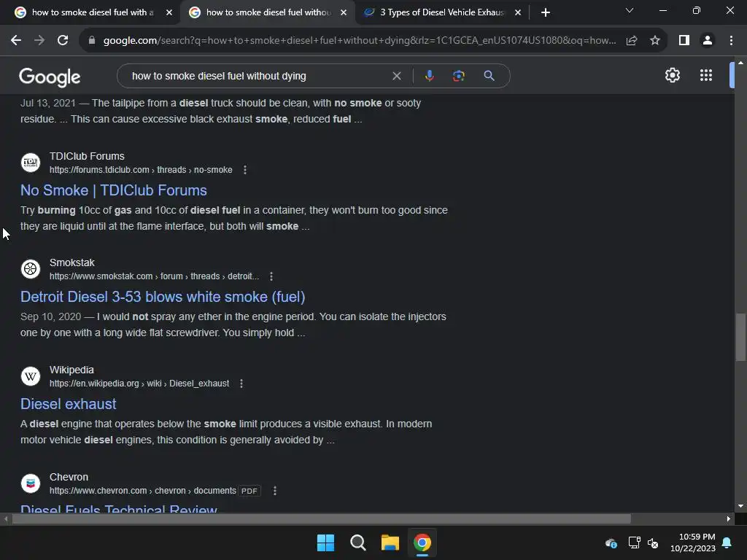Image resolution: width=747 pixels, height=560 pixels.
Task: Click 'Sep 10, 2020' snippet date
Action: coord(50,317)
